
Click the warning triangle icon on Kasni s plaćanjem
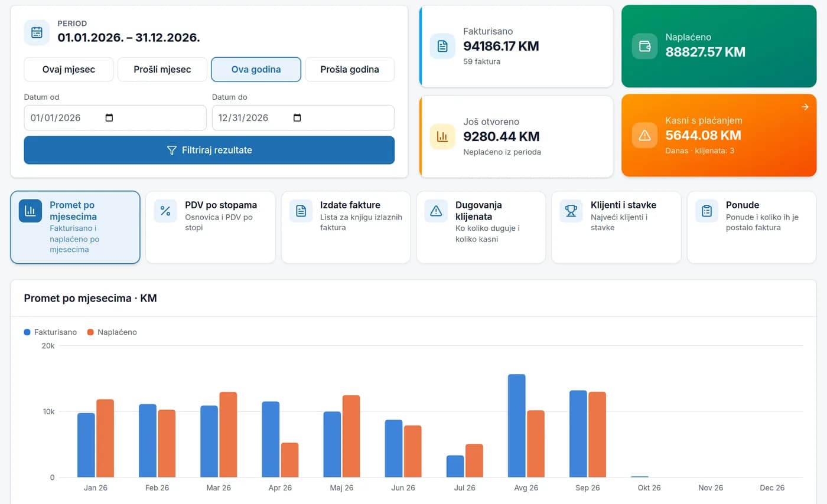click(644, 135)
